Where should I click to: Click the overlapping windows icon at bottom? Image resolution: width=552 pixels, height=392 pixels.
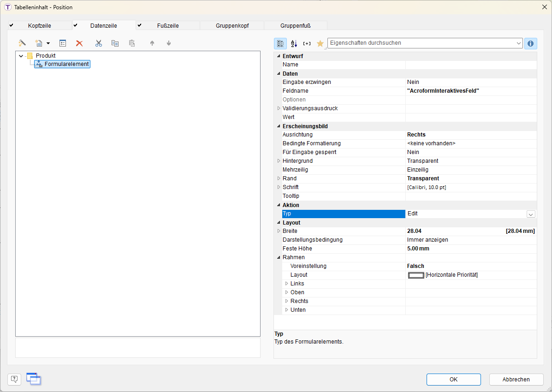[34, 379]
